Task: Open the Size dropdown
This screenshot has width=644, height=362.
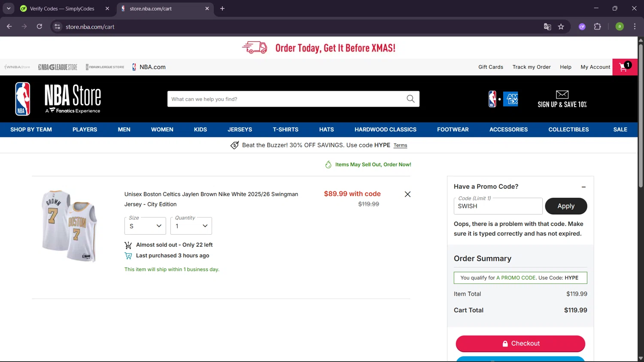Action: tap(145, 226)
